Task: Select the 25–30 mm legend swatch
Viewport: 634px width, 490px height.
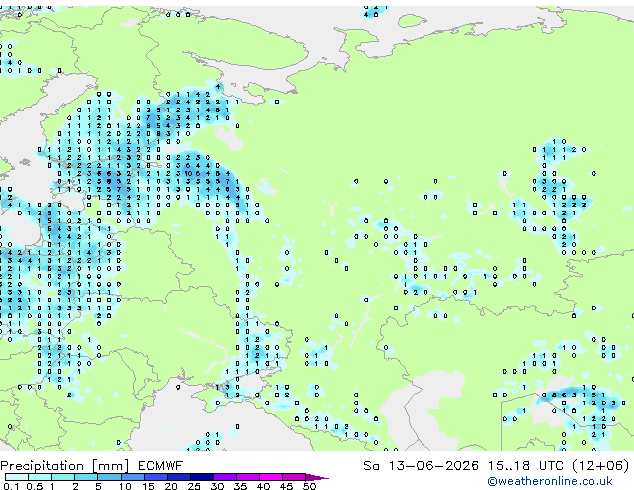Action: (x=202, y=477)
